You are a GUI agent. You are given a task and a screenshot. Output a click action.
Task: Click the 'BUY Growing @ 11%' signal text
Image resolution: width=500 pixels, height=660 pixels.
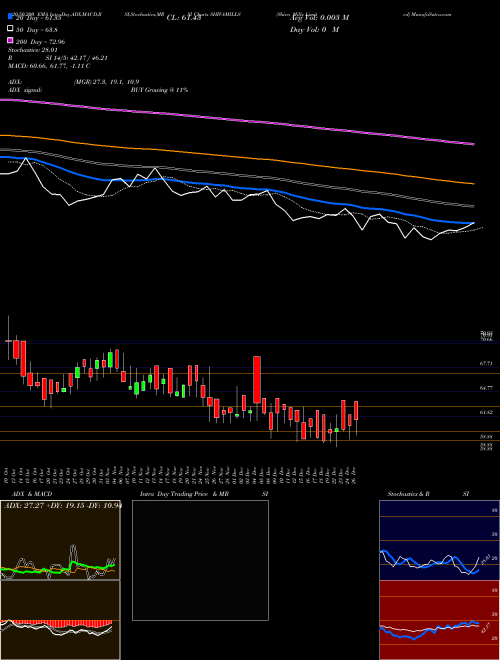[159, 90]
